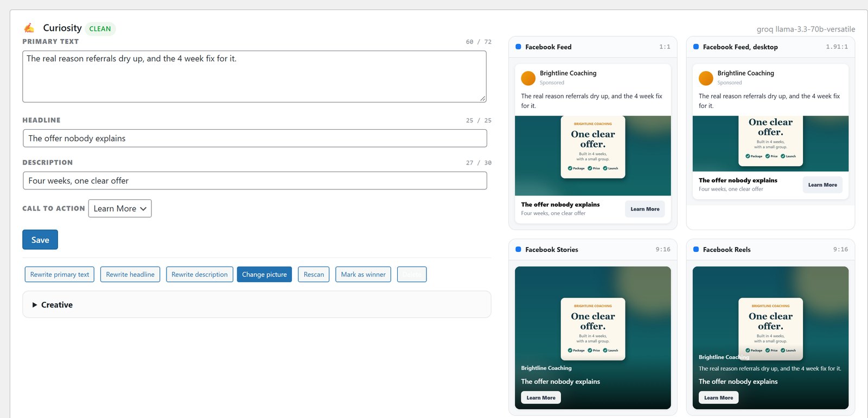Click the 1:1 ratio label
The width and height of the screenshot is (868, 418).
pyautogui.click(x=665, y=47)
